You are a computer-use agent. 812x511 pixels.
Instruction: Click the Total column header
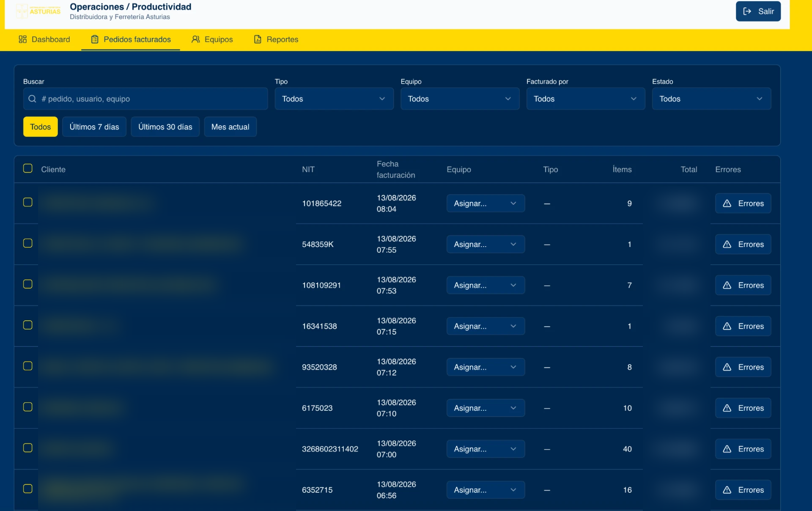(x=689, y=170)
